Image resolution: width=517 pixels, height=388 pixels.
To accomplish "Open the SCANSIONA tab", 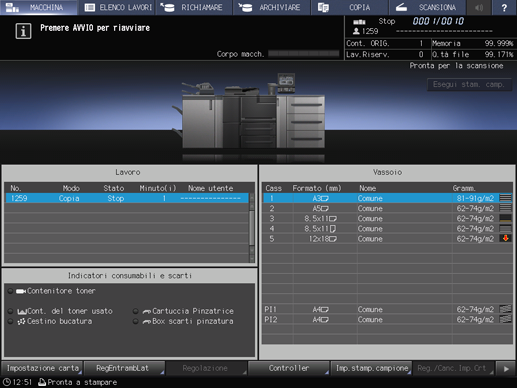I will (427, 7).
